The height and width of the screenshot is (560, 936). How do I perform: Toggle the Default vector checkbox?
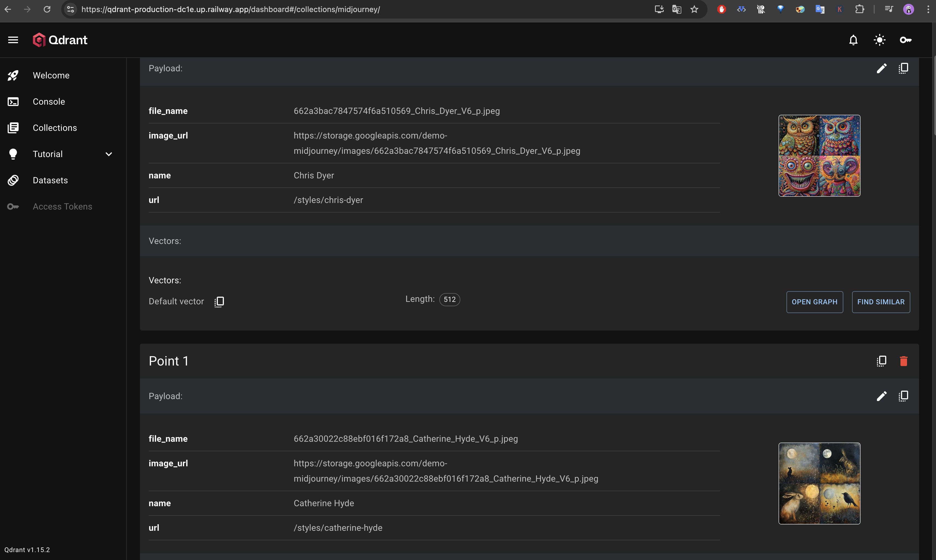coord(219,301)
